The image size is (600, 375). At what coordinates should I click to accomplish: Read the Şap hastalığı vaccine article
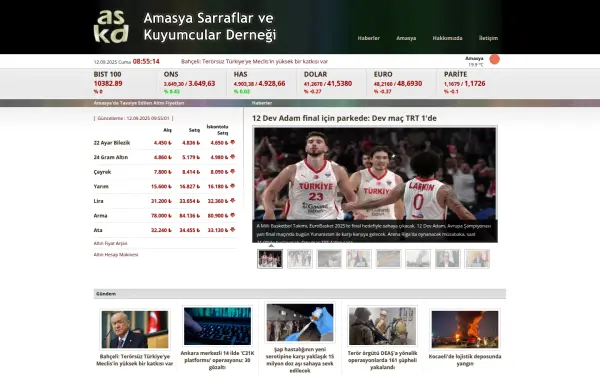(x=300, y=360)
